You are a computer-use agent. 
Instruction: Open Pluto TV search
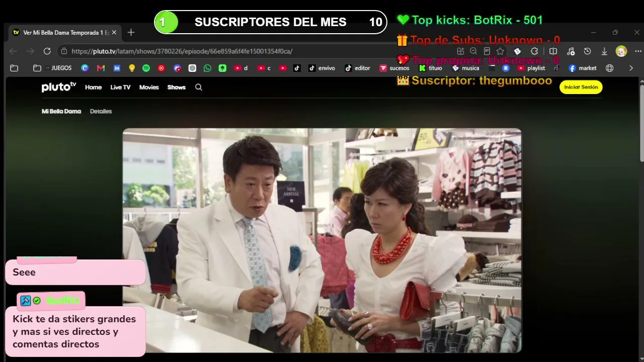click(x=199, y=87)
